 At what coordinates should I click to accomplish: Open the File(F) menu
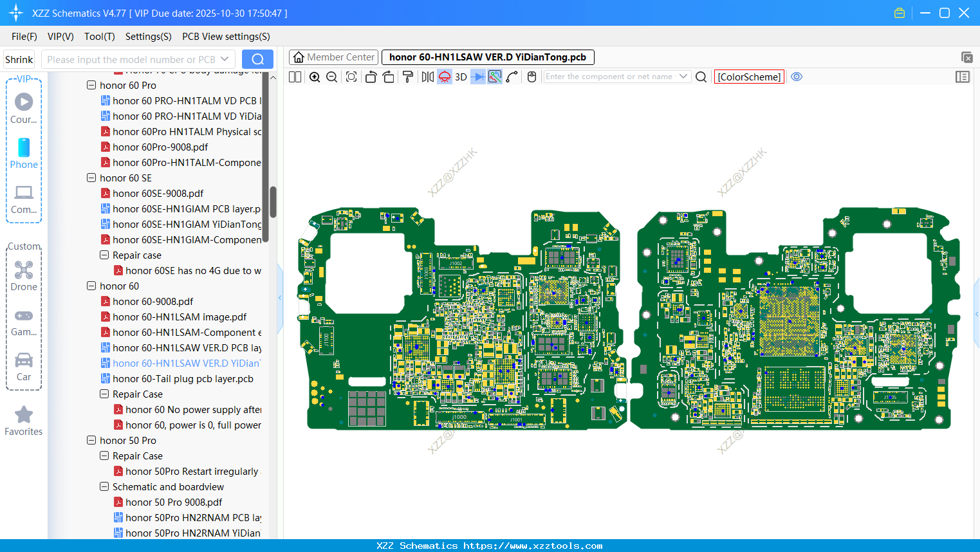pyautogui.click(x=24, y=37)
